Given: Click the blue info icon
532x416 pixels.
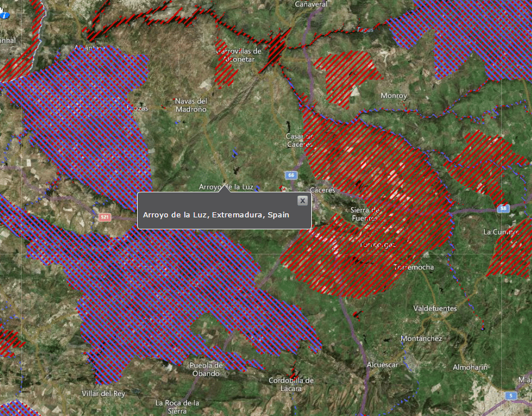Looking at the screenshot, I should coord(5,15).
